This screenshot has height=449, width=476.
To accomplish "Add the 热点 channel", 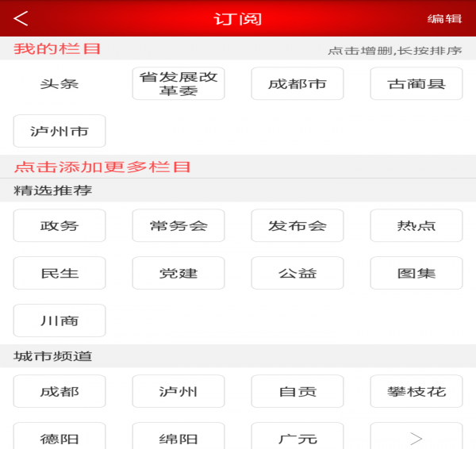I will (416, 225).
